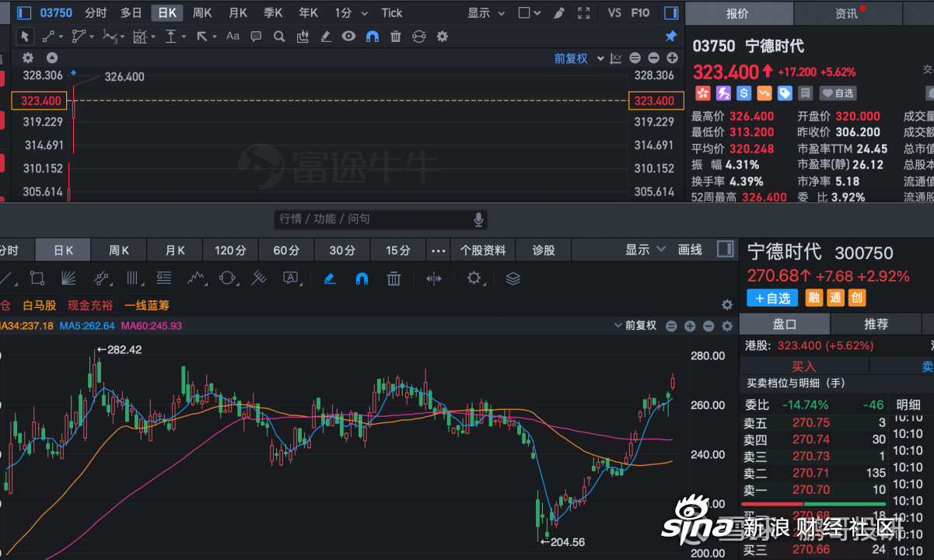Toggle the Futu right side panel icon
The height and width of the screenshot is (560, 934).
pyautogui.click(x=671, y=12)
